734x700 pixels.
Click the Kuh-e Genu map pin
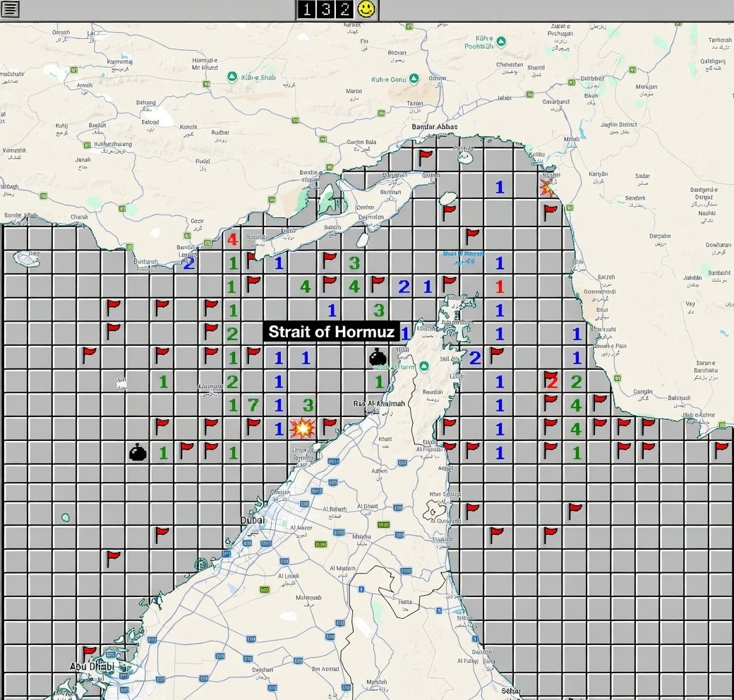click(x=414, y=78)
